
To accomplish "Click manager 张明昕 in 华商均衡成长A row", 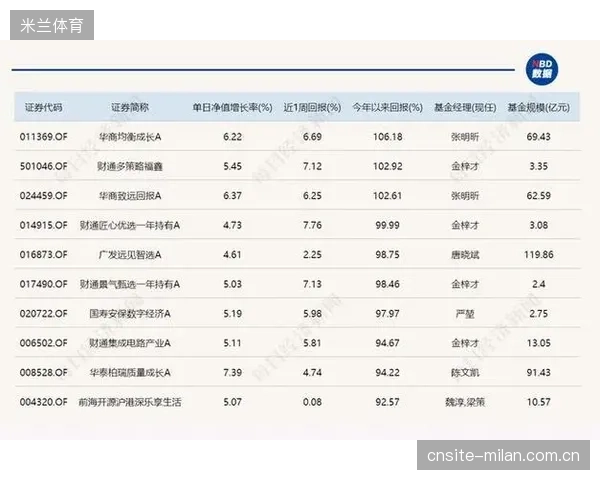I will click(x=465, y=137).
